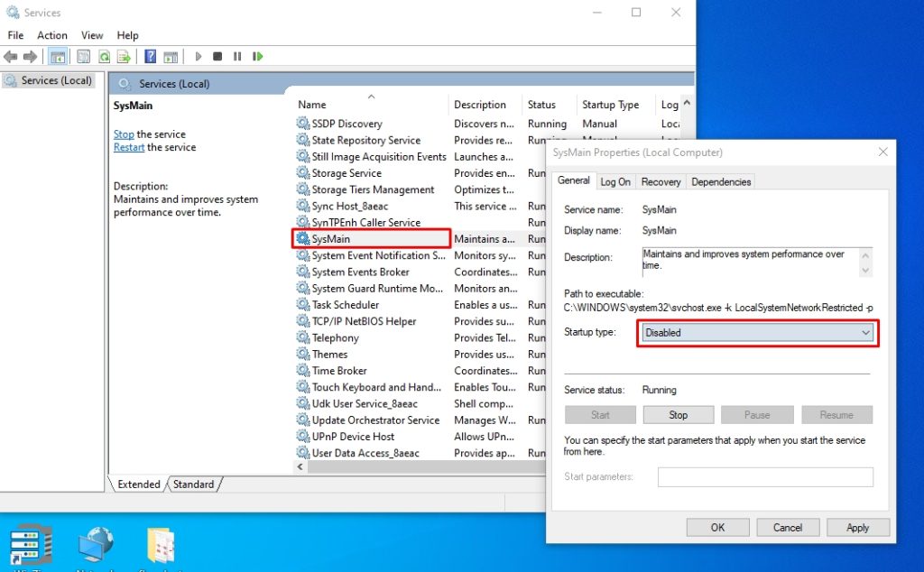The width and height of the screenshot is (924, 572).
Task: Open the File menu
Action: (x=16, y=35)
